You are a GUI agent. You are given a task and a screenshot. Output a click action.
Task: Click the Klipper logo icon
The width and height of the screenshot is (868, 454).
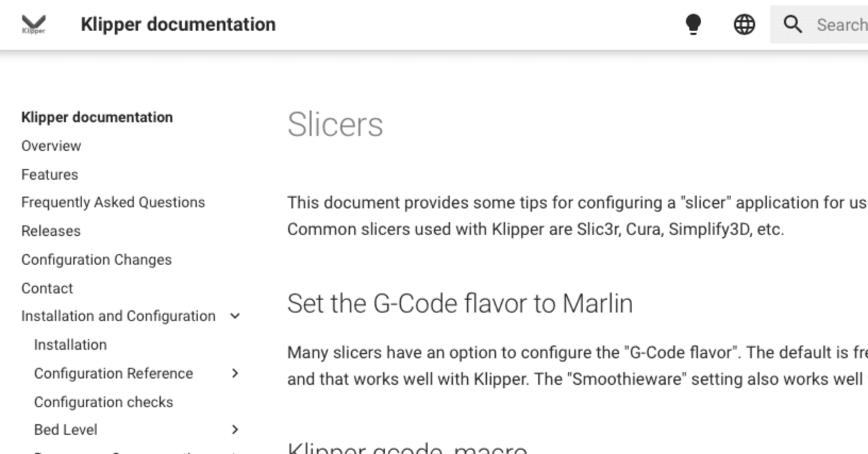coord(33,24)
